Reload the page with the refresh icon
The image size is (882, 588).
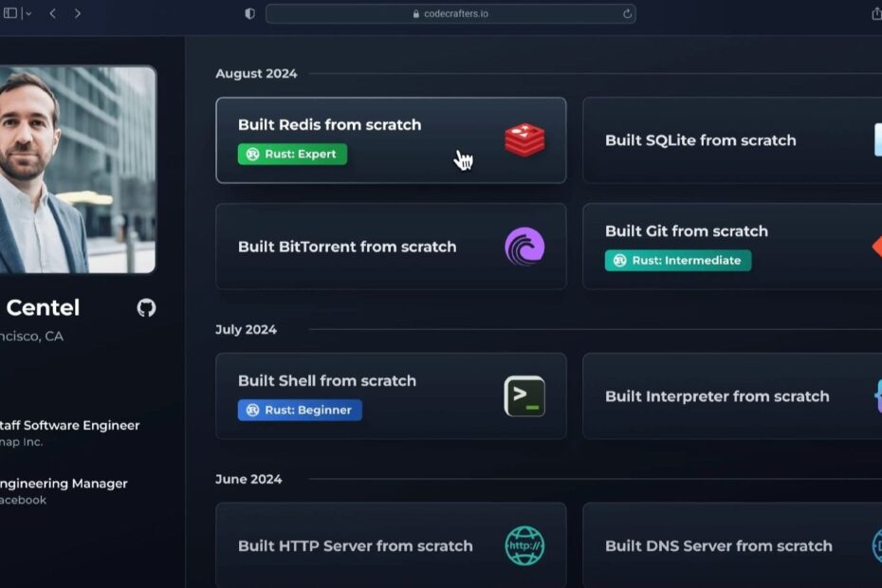(627, 13)
